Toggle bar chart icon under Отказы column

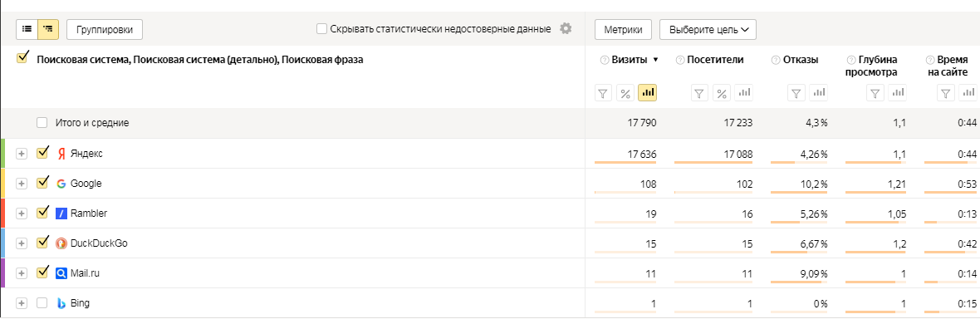(818, 93)
